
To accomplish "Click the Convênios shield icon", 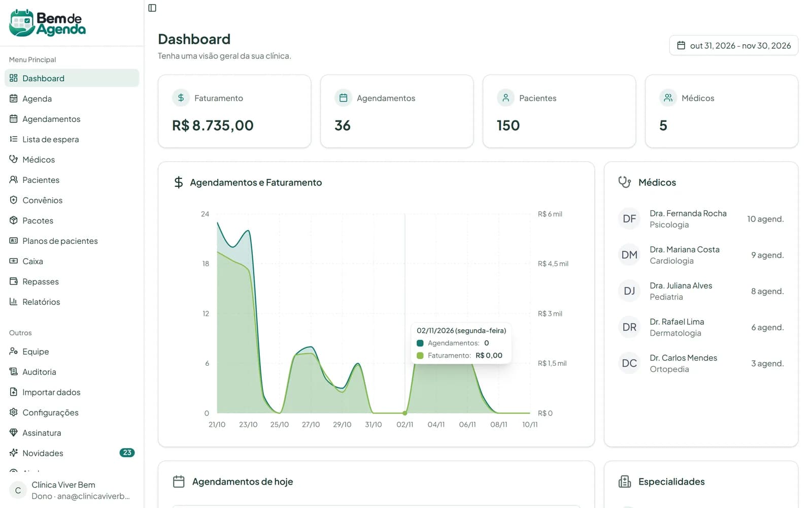I will 14,200.
